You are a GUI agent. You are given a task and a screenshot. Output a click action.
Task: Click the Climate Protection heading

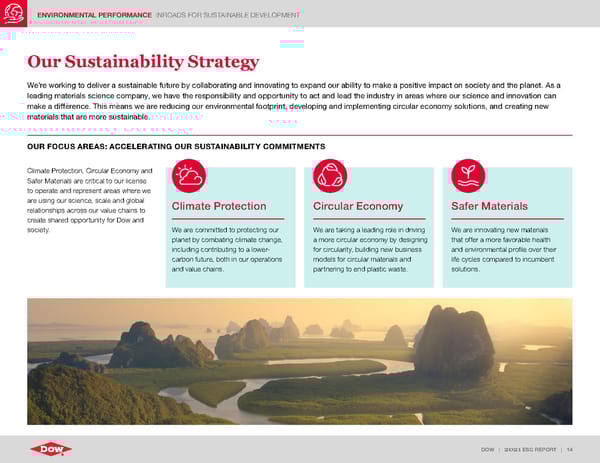tap(218, 207)
